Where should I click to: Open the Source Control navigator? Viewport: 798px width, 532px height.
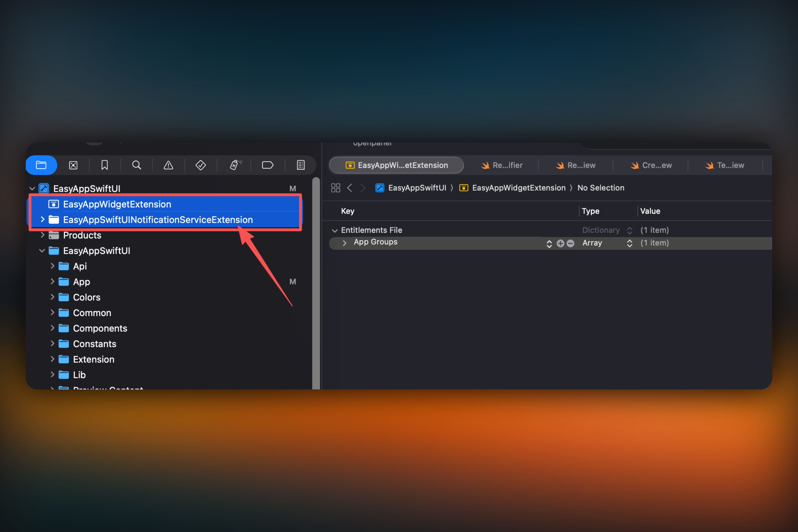pos(73,165)
